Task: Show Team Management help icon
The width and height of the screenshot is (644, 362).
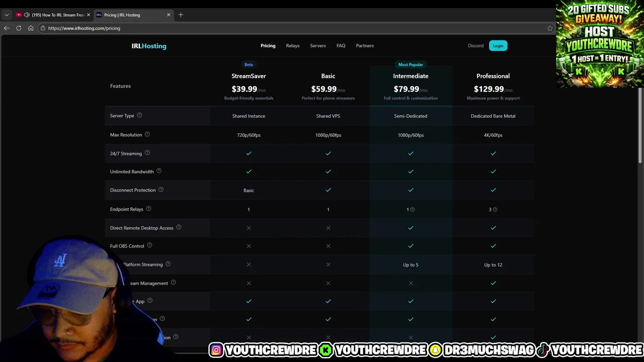Action: click(173, 283)
